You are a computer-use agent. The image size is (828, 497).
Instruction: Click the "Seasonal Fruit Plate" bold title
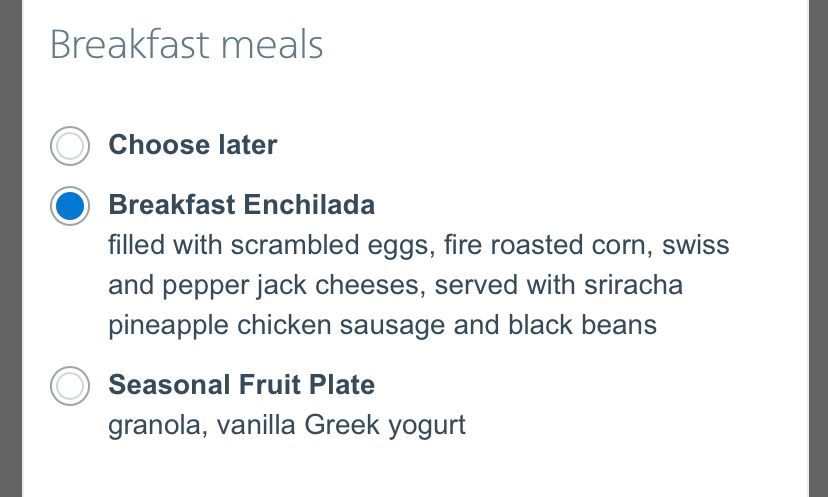[x=242, y=385]
